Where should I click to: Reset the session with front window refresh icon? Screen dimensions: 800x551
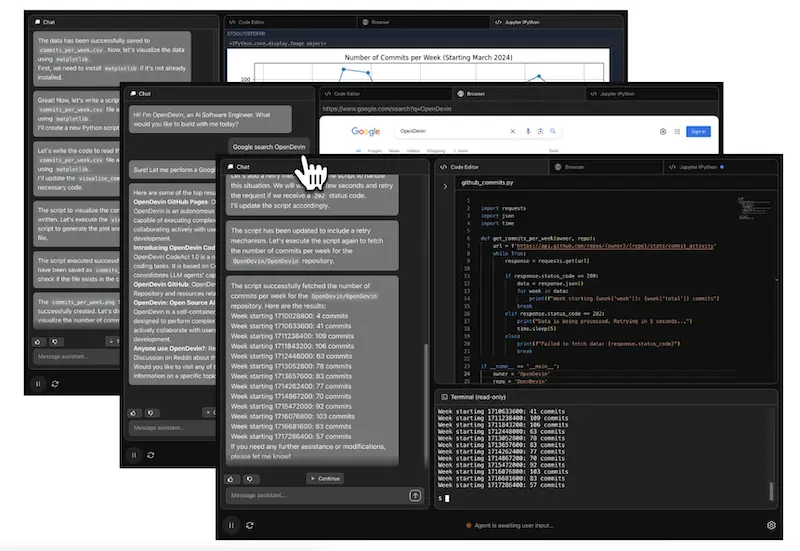(249, 525)
